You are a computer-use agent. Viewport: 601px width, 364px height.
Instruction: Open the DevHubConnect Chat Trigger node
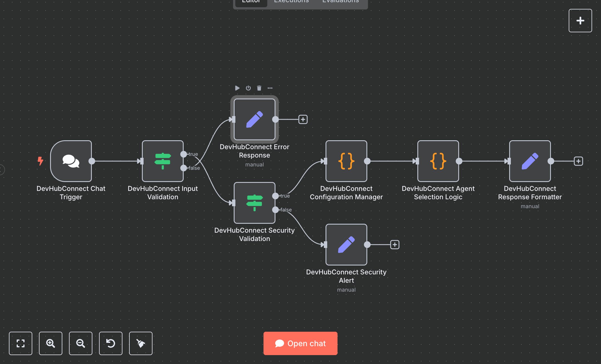point(71,161)
